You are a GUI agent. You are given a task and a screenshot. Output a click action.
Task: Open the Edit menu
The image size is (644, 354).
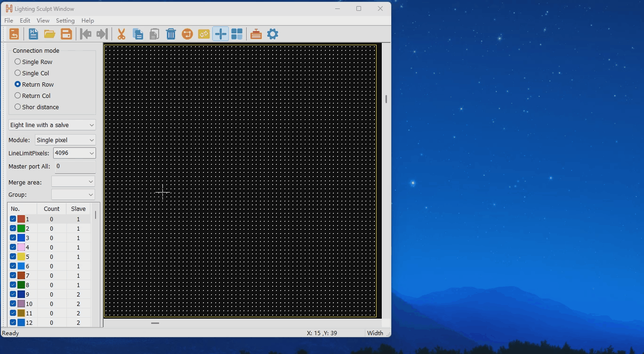[25, 21]
